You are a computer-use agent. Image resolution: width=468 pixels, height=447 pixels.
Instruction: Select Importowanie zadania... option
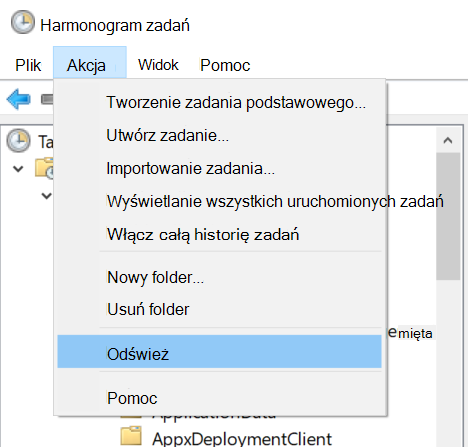[219, 168]
